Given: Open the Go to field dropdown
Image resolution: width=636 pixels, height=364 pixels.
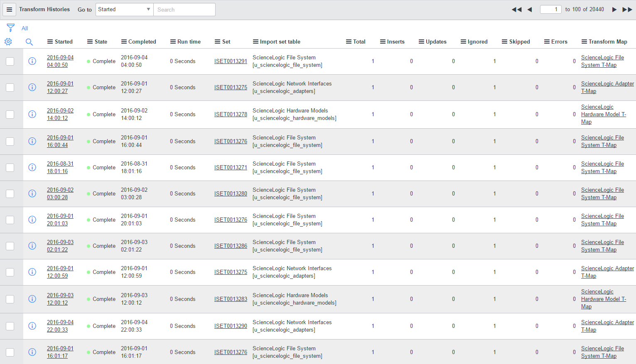Looking at the screenshot, I should (x=124, y=10).
